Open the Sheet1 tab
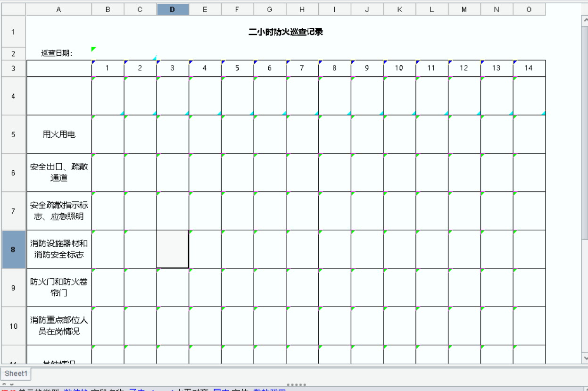This screenshot has width=588, height=391. click(x=16, y=374)
